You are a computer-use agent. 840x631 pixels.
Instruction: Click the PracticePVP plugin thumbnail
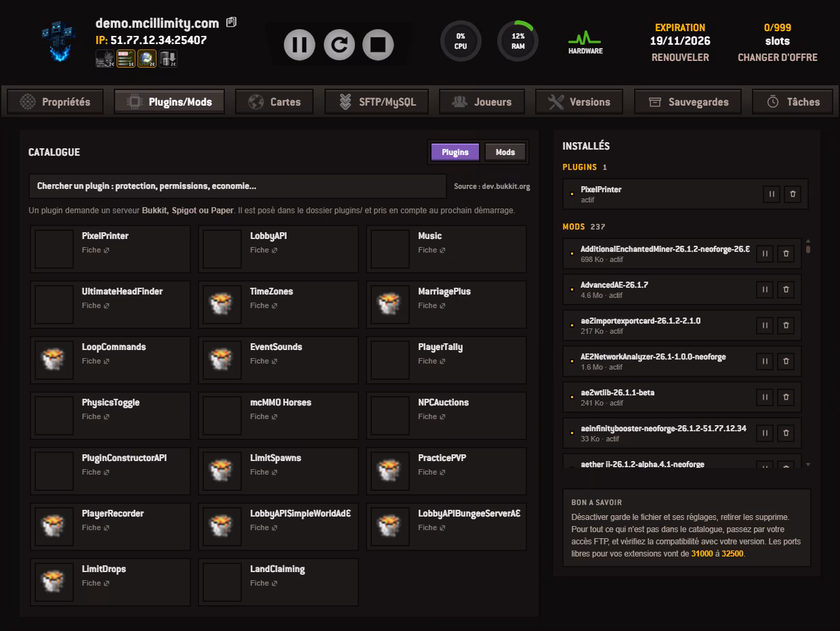pos(390,471)
